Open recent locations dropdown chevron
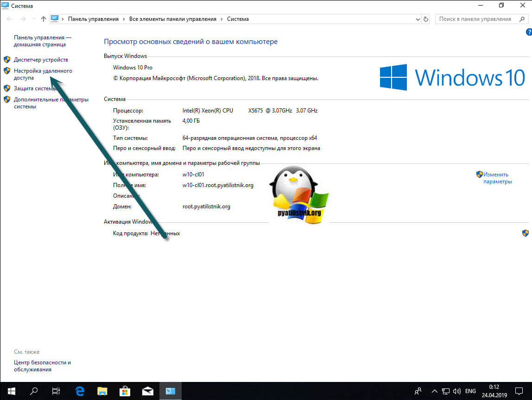The image size is (532, 400). pos(33,19)
